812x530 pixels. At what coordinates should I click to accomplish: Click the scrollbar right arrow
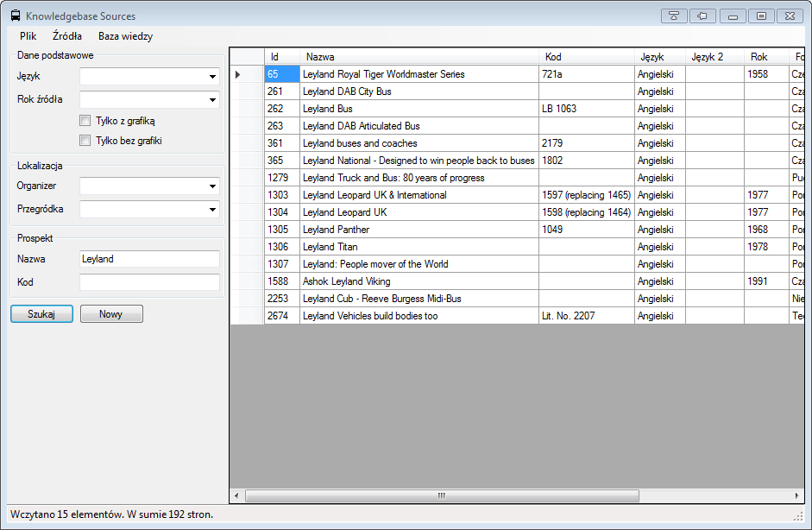(x=797, y=495)
